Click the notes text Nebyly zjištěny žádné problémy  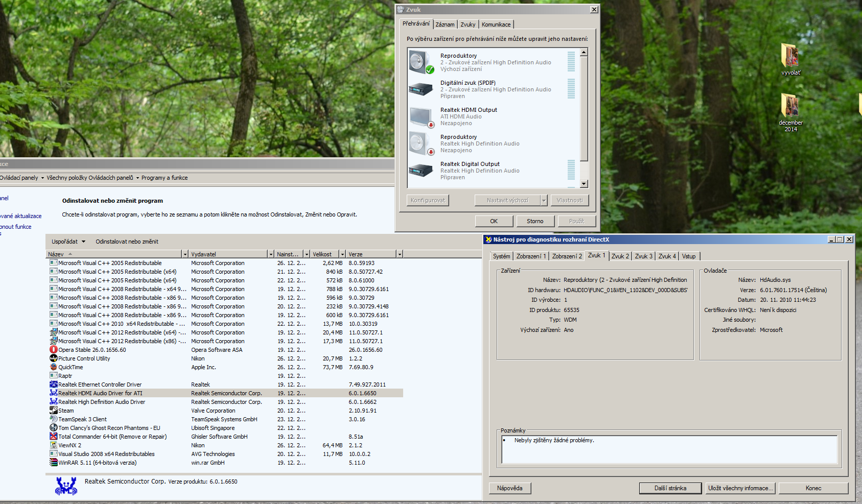pos(554,440)
